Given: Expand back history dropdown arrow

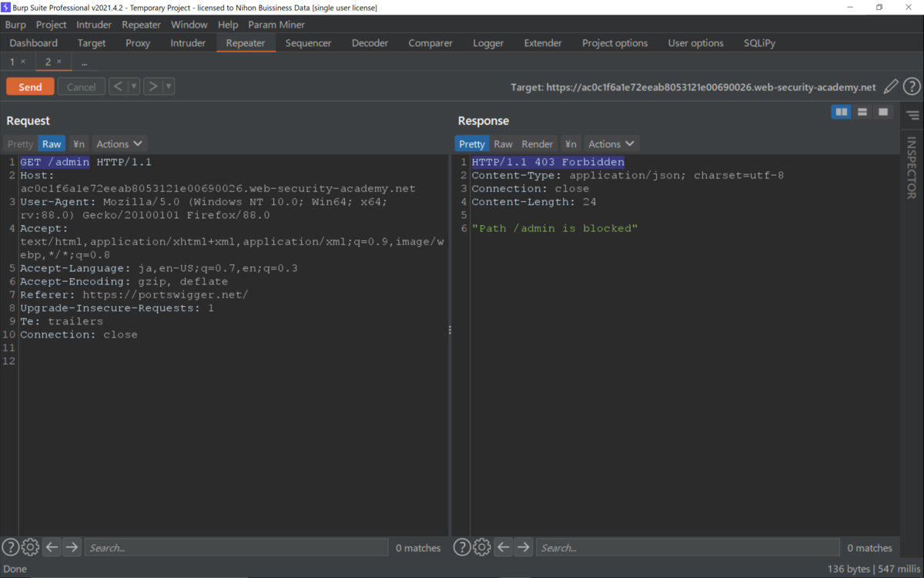Looking at the screenshot, I should coord(134,87).
